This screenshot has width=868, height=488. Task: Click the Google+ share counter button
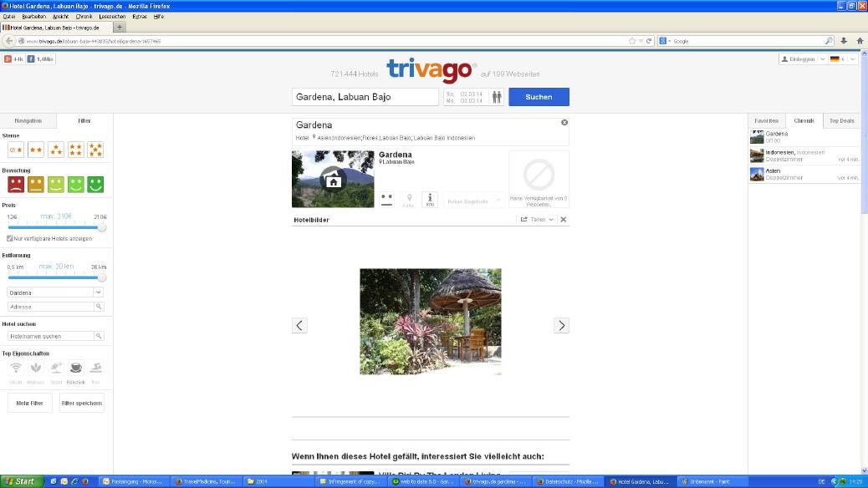tap(14, 58)
